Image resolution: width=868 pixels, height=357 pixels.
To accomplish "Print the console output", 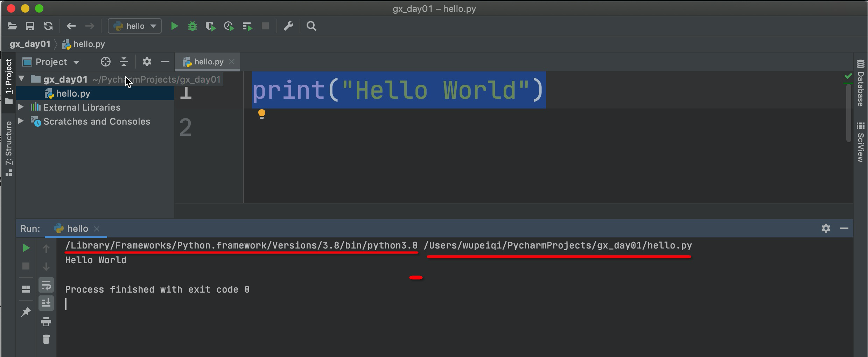I will pyautogui.click(x=46, y=321).
